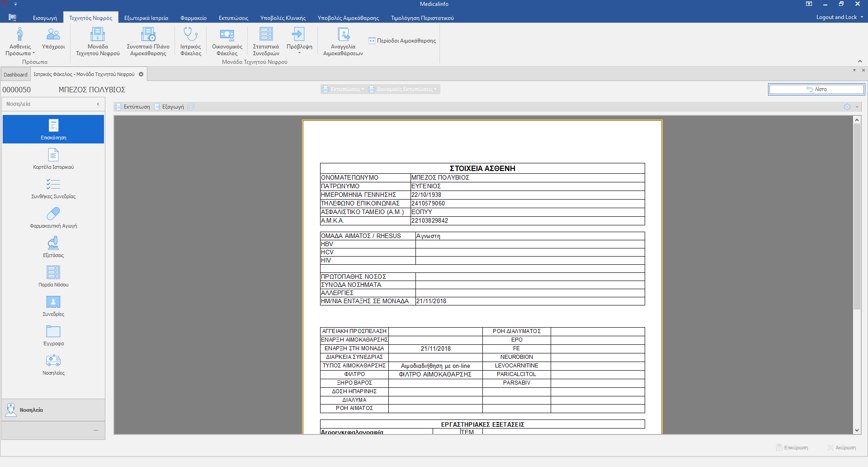Image resolution: width=868 pixels, height=467 pixels.
Task: Collapse the Νοσηλεία side panel chevron
Action: coord(98,104)
